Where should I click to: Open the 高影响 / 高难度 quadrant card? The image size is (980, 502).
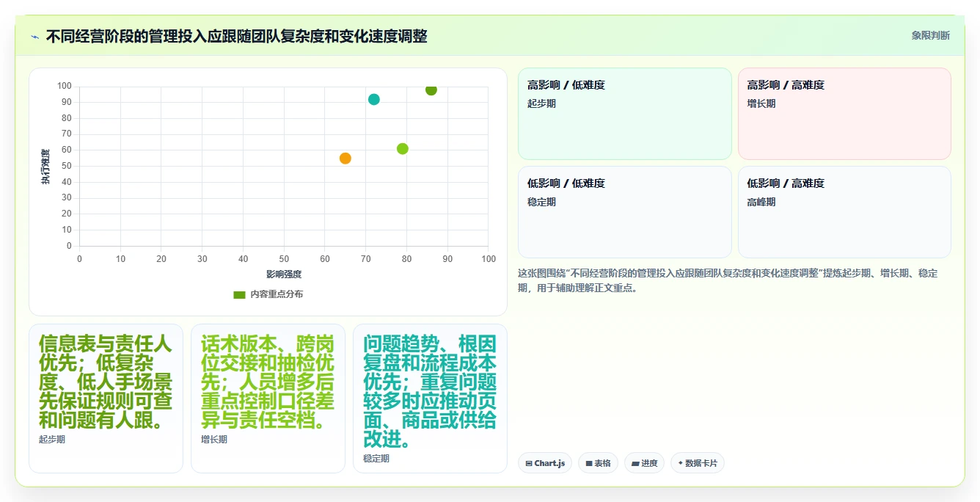pos(844,114)
